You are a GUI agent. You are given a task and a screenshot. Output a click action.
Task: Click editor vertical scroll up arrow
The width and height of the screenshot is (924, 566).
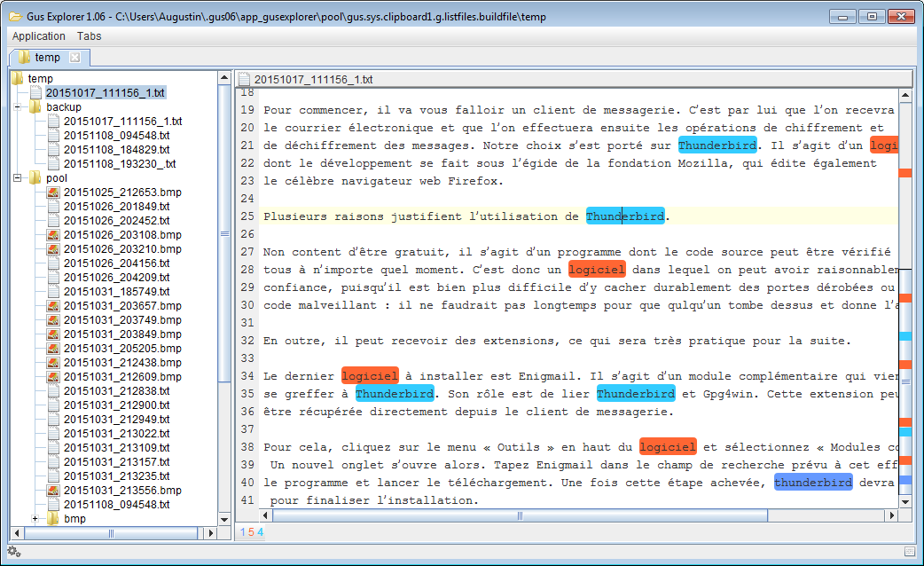coord(905,94)
